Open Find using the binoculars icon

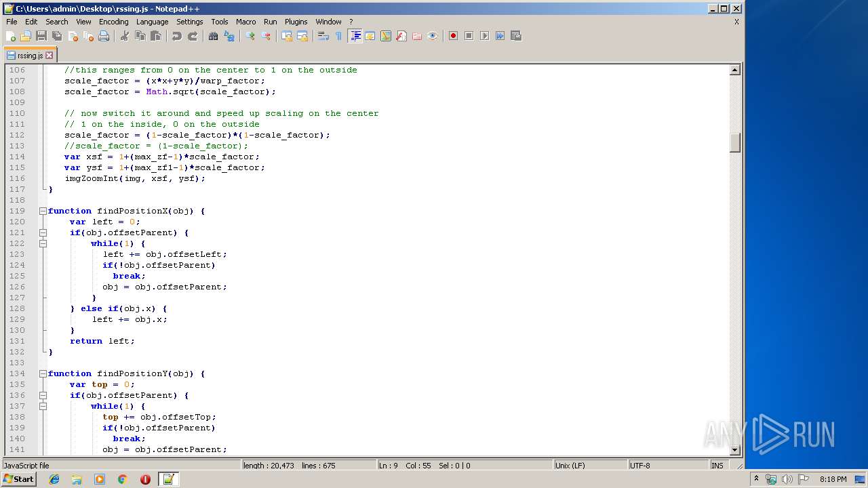[x=214, y=36]
